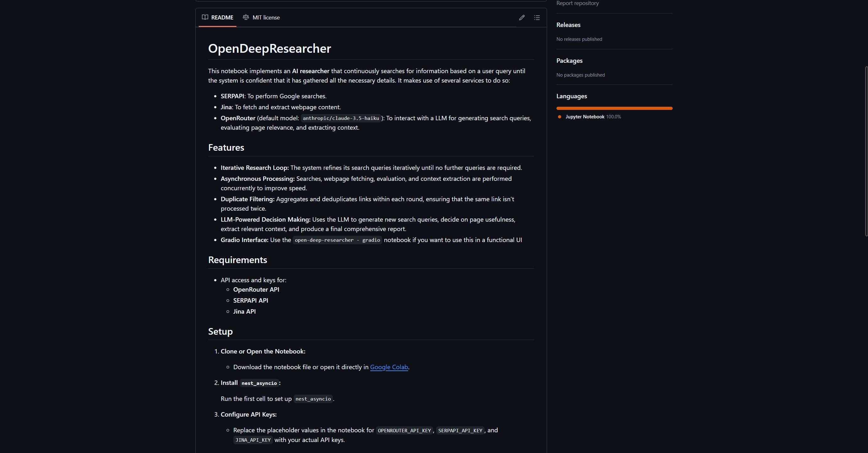The image size is (868, 453).
Task: Click 'OpenRouter' in the services list
Action: 238,118
